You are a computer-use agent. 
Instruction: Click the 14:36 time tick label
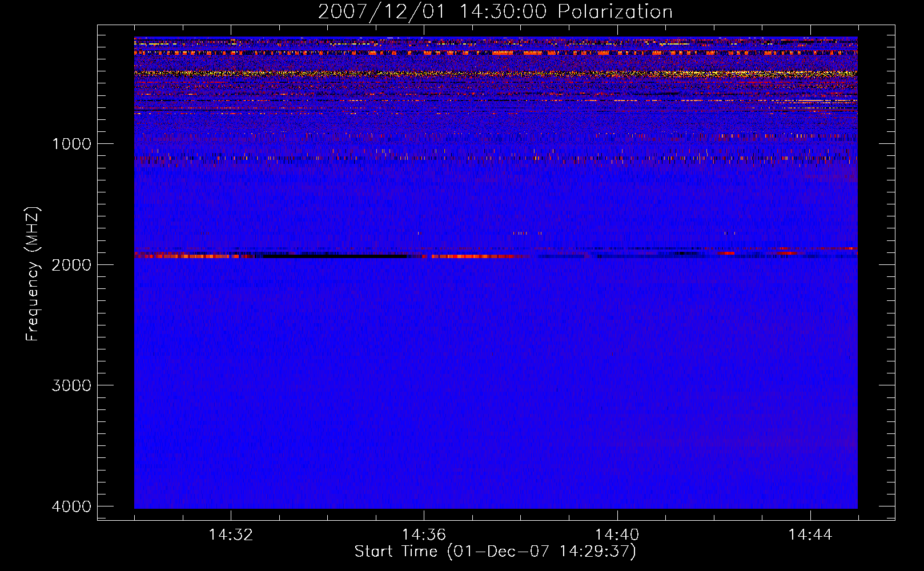[424, 535]
